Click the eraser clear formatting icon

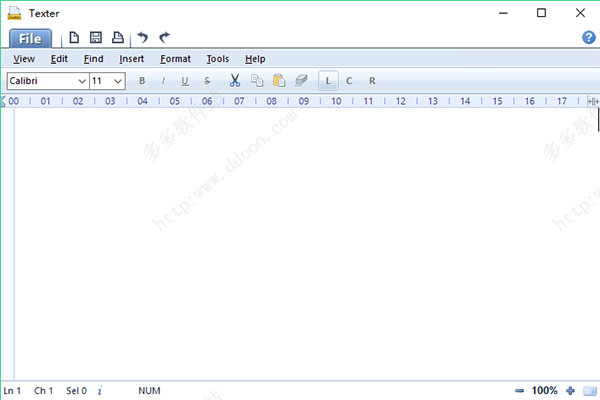tap(301, 81)
